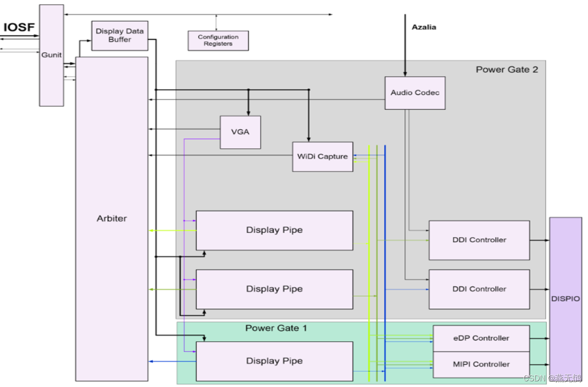Click the Gunit block
Image resolution: width=588 pixels, height=387 pixels.
pos(52,55)
